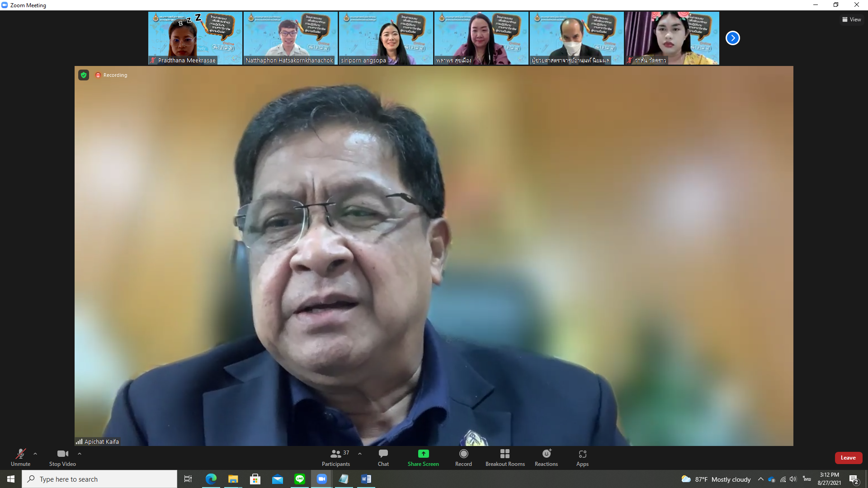Screen dimensions: 868x488
Task: Open the notification center
Action: pos(854,479)
